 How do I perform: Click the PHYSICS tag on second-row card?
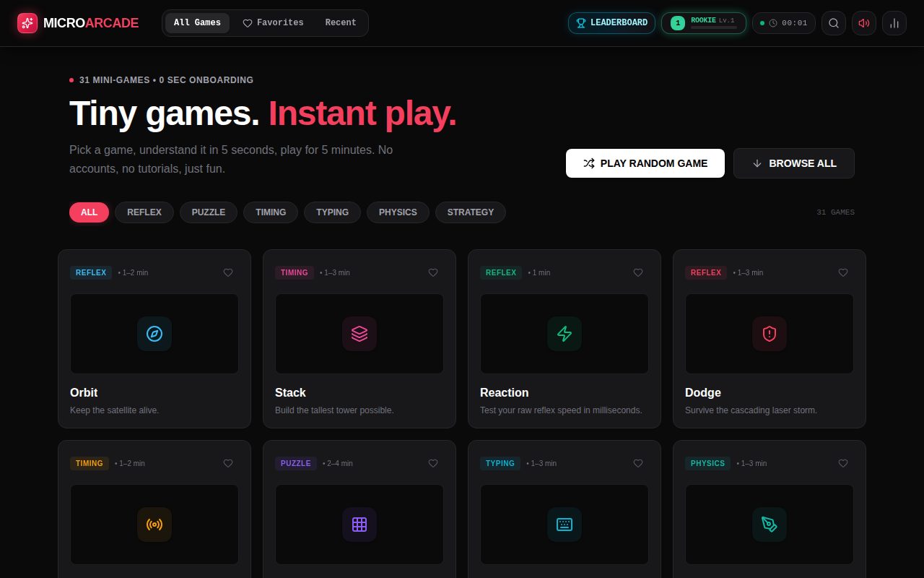pos(707,463)
